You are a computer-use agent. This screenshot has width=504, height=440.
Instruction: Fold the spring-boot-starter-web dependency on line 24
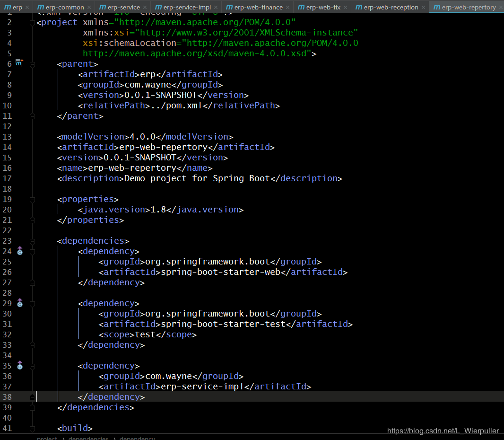tap(32, 252)
